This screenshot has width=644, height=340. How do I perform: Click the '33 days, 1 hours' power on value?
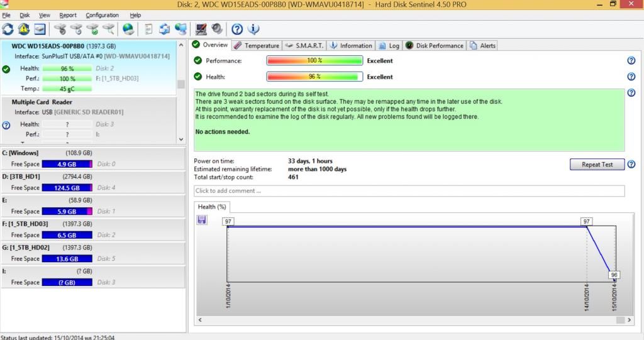[310, 161]
